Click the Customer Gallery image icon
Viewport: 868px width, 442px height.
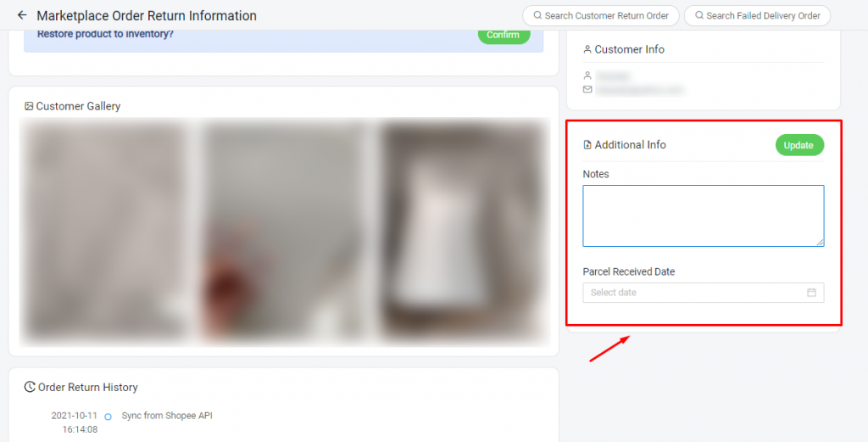tap(29, 106)
